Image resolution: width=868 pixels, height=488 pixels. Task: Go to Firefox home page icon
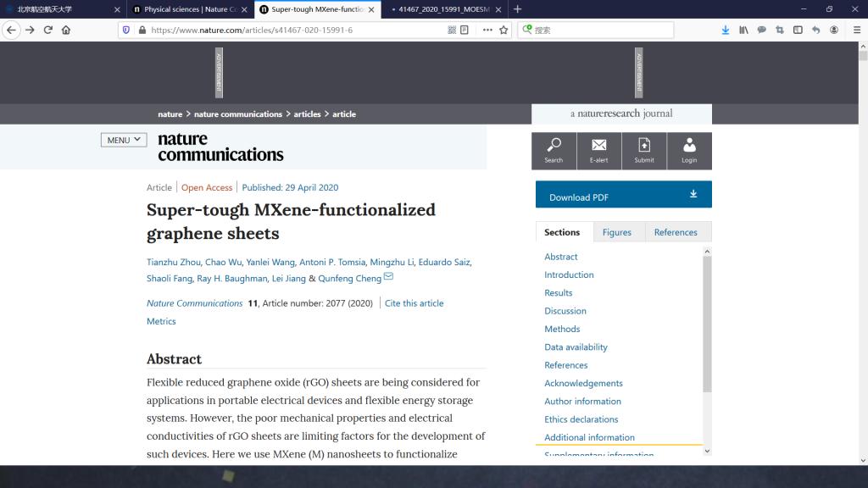(x=66, y=30)
